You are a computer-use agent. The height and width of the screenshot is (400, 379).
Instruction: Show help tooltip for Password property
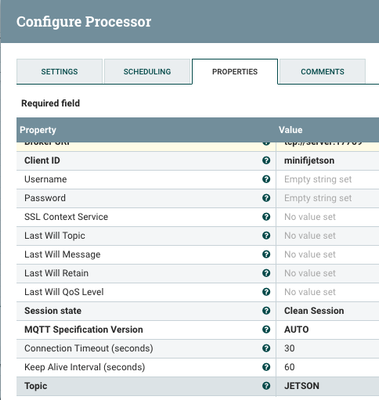coord(266,198)
